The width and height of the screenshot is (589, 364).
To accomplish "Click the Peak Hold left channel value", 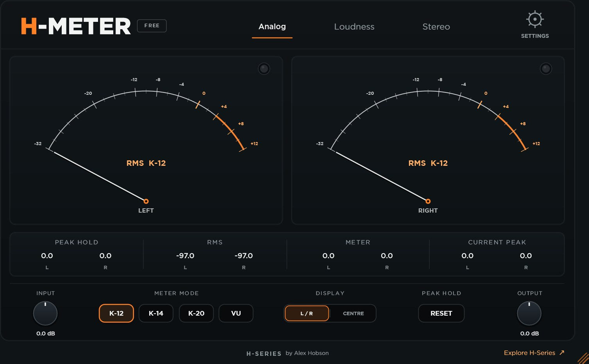I will [x=47, y=256].
